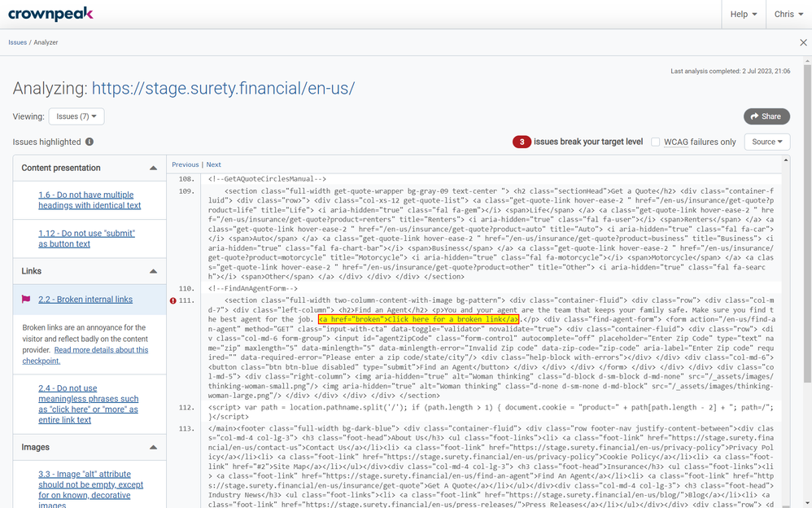Select issue 1.12 submit as button text
This screenshot has width=812, height=508.
86,239
